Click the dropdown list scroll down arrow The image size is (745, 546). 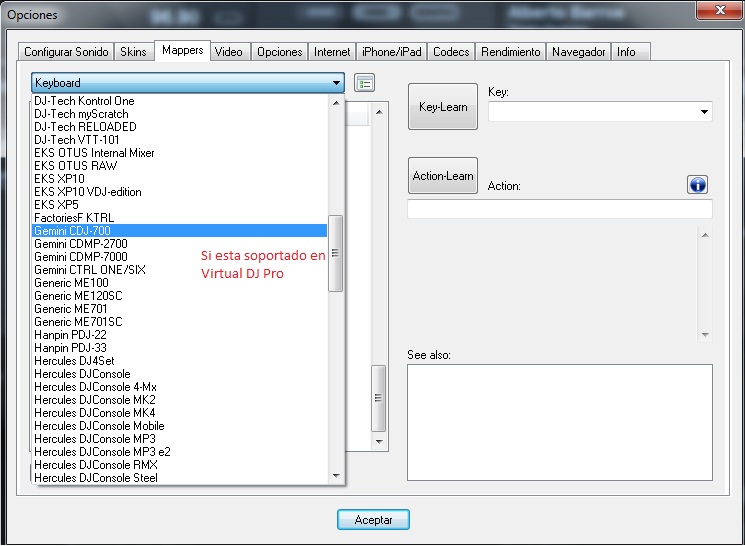[x=336, y=476]
